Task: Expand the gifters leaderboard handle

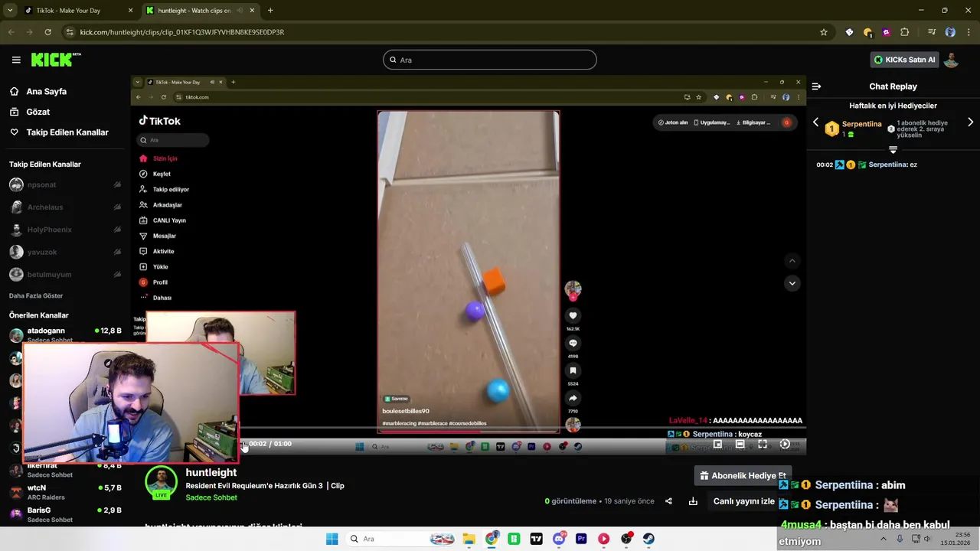Action: click(x=893, y=149)
